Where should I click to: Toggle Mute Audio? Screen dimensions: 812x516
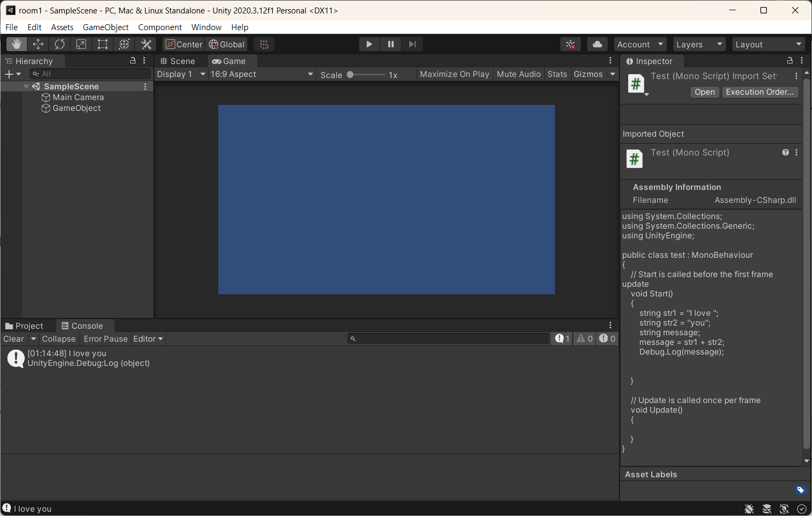[518, 74]
